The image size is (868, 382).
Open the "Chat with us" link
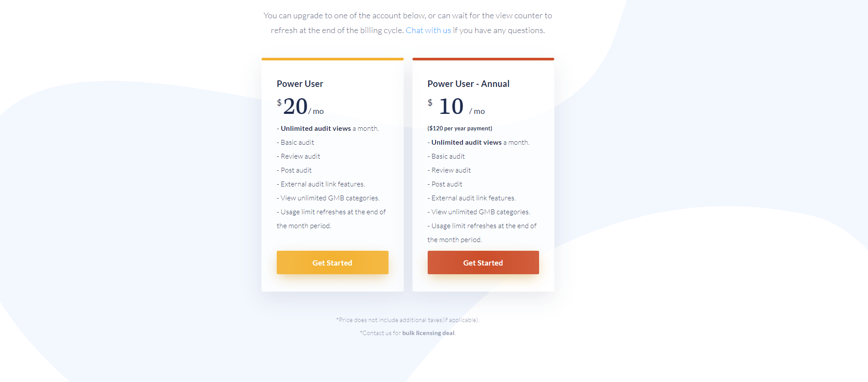428,30
